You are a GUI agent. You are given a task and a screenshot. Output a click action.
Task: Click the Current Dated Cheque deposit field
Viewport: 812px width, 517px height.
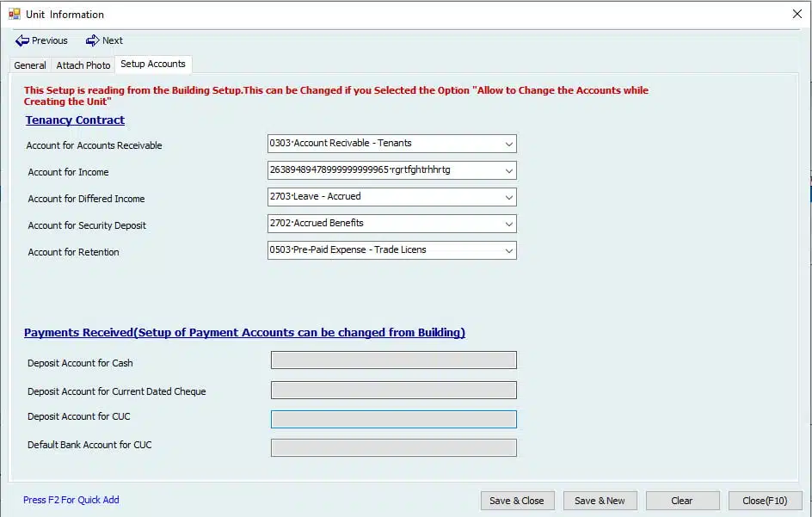point(394,390)
